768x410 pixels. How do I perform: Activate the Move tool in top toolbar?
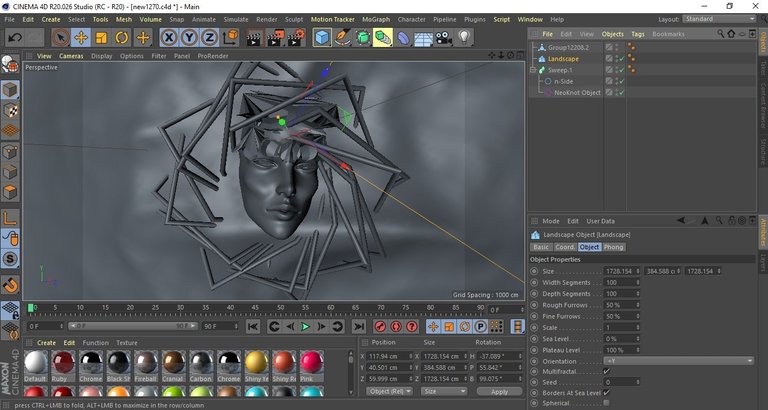tap(81, 38)
